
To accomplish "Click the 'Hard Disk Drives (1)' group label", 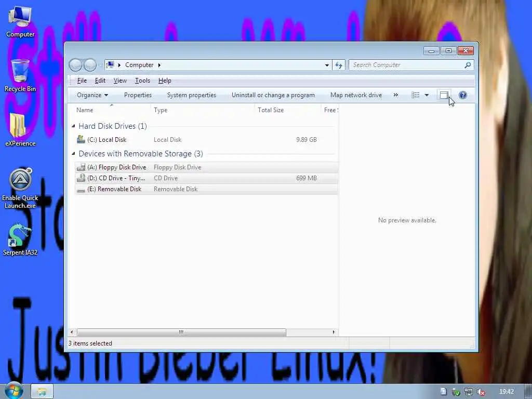I will 113,126.
